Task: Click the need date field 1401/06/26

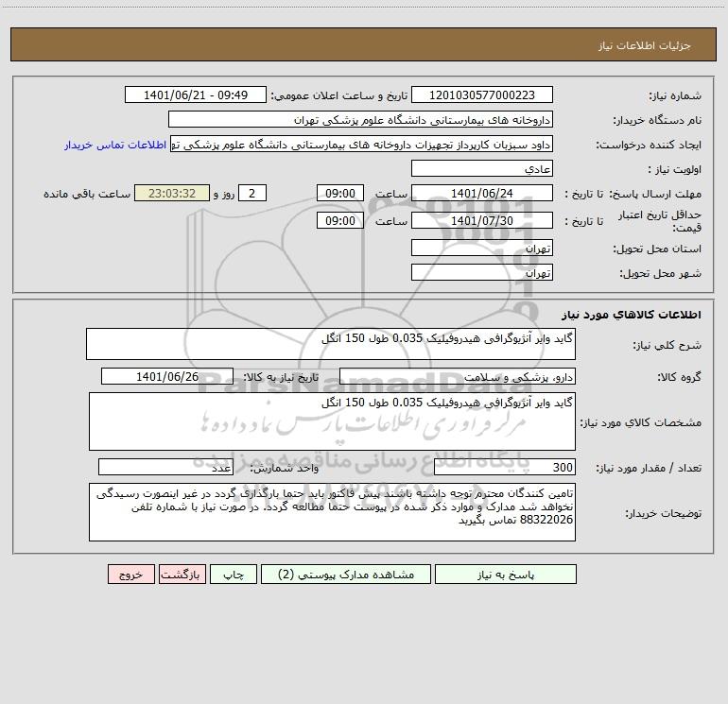Action: point(167,376)
